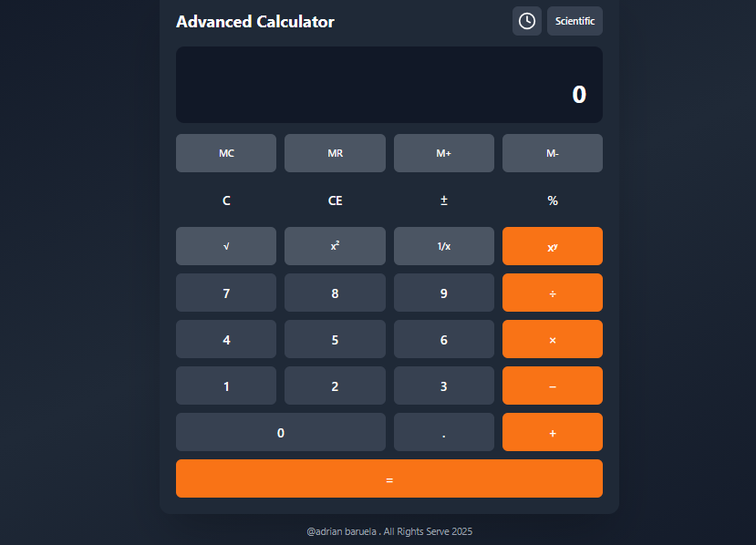The height and width of the screenshot is (545, 756).
Task: Select the ± sign toggle
Action: 443,200
